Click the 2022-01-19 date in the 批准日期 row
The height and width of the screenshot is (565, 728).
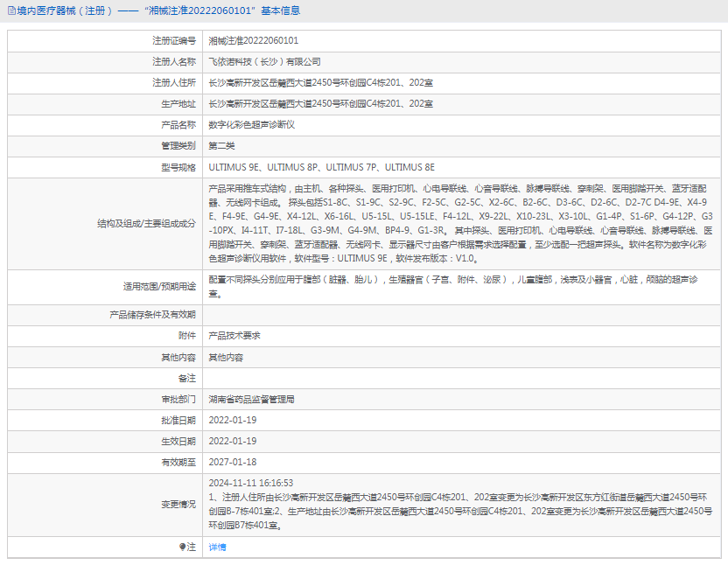coord(233,420)
